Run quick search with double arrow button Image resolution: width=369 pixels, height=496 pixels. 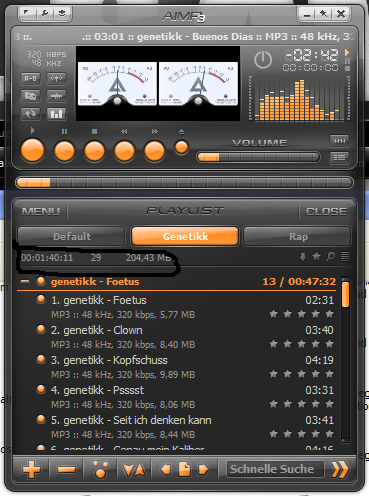point(340,469)
